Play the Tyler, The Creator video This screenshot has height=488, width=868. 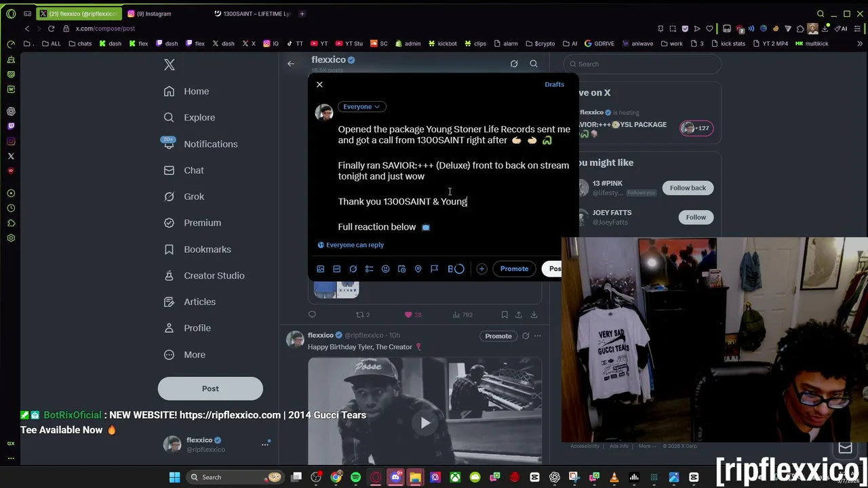pyautogui.click(x=425, y=423)
